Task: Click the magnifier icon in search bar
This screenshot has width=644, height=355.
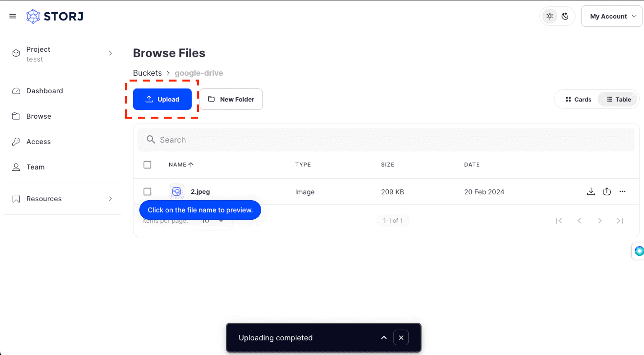Action: (x=151, y=140)
